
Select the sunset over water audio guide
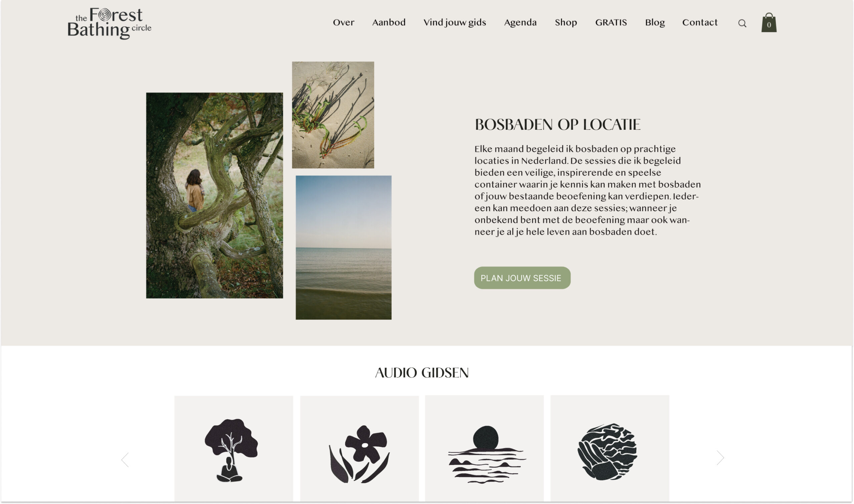pyautogui.click(x=484, y=449)
